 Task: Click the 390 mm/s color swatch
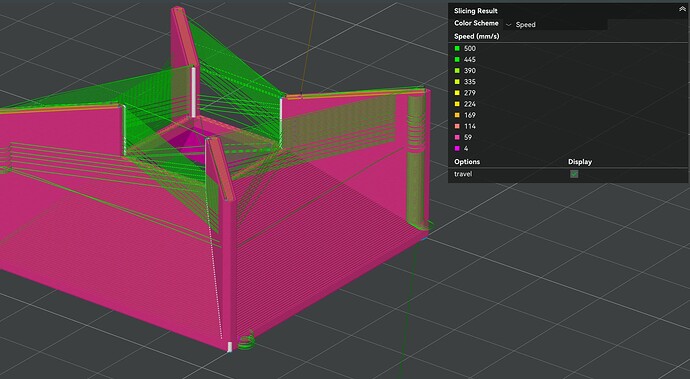(457, 70)
